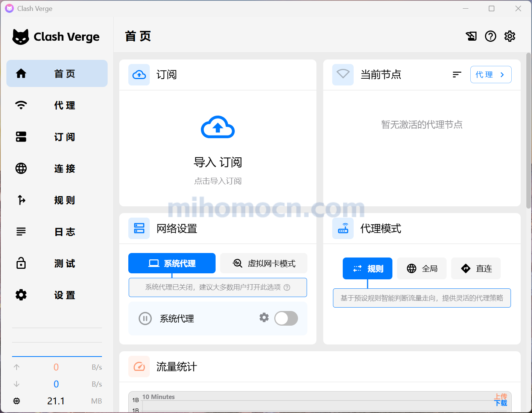Click the 代理模式 router icon
This screenshot has width=532, height=413.
pos(343,229)
